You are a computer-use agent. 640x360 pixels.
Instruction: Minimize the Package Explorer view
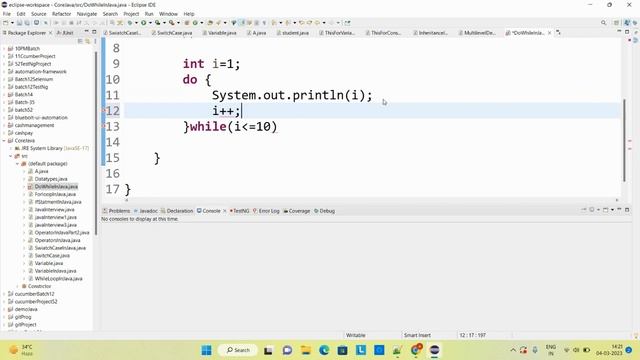coord(87,32)
